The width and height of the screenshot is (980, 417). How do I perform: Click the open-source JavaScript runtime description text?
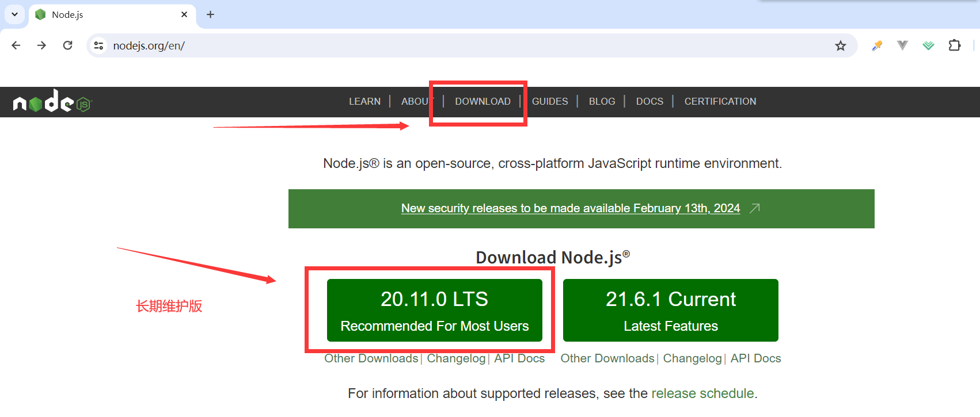coord(553,163)
